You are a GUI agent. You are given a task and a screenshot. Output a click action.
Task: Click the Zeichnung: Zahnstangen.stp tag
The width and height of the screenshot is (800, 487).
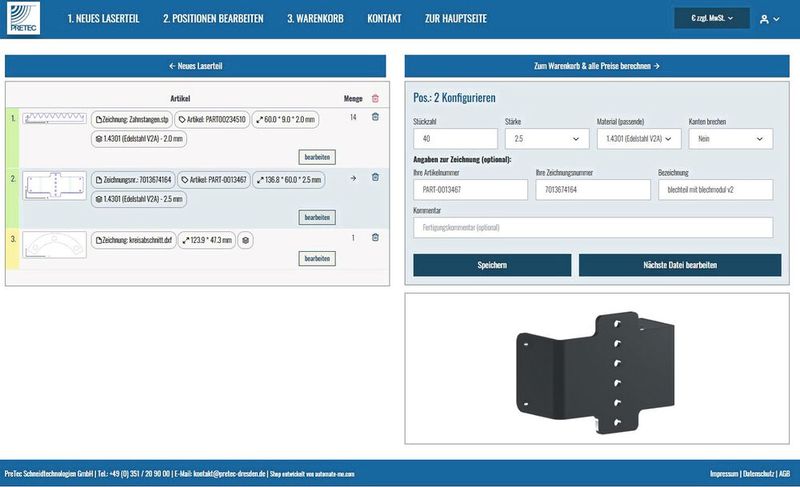point(132,120)
